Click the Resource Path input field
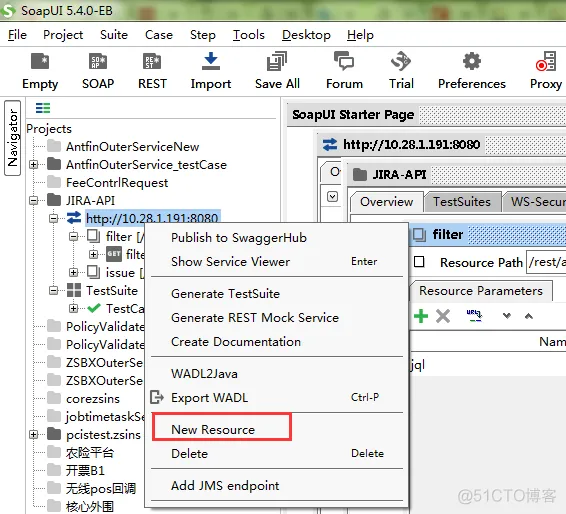The image size is (566, 514). pos(546,262)
